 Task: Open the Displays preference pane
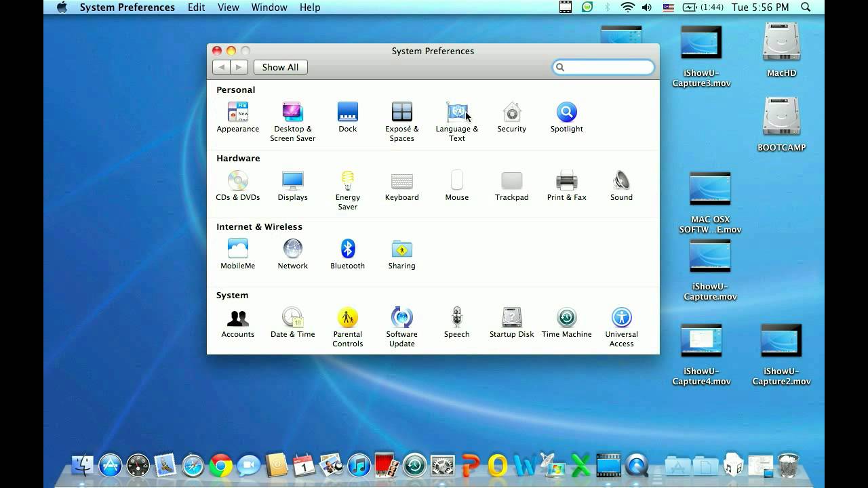(x=292, y=186)
